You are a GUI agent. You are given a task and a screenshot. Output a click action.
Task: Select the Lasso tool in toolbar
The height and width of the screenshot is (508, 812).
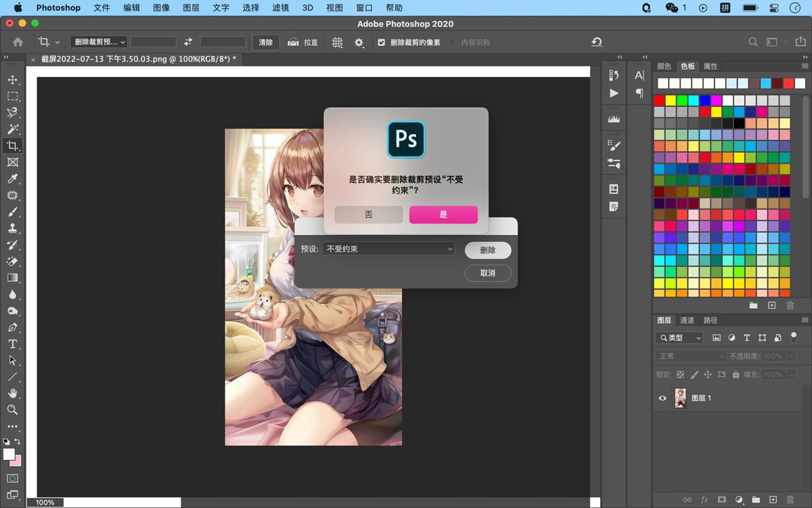click(12, 113)
